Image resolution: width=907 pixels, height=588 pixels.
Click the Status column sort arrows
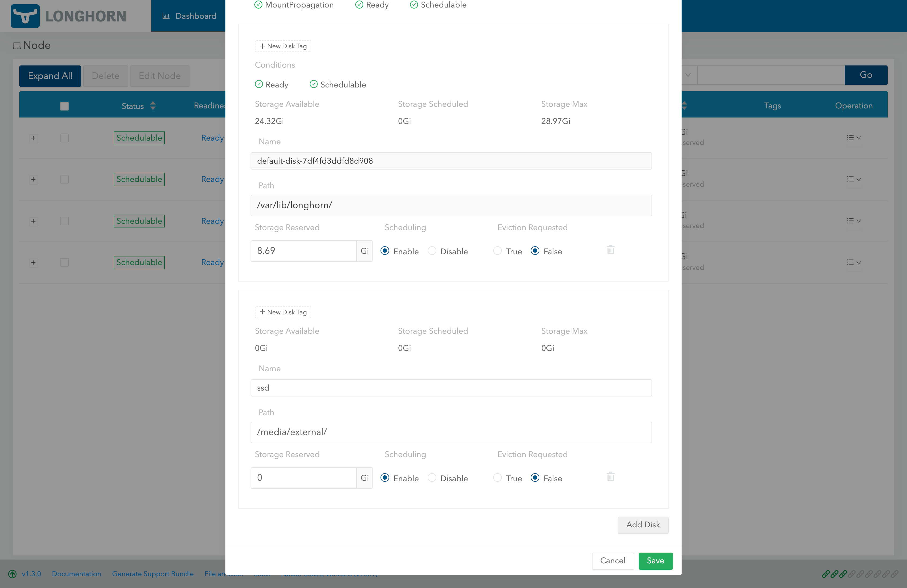point(153,106)
